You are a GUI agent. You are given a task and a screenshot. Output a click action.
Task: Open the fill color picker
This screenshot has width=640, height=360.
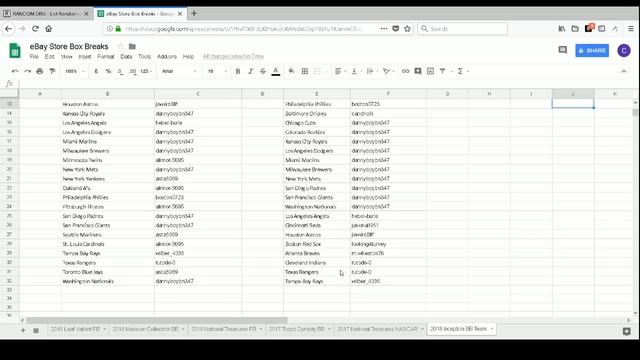pos(291,71)
